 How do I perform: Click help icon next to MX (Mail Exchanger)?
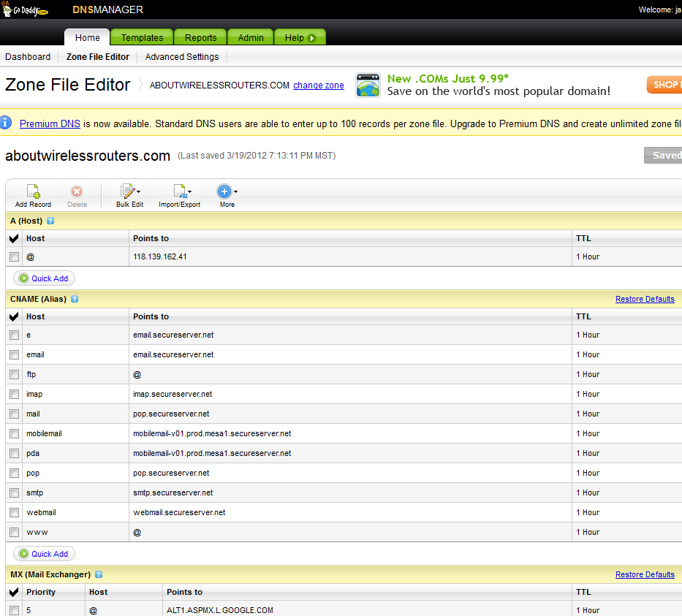tap(99, 574)
